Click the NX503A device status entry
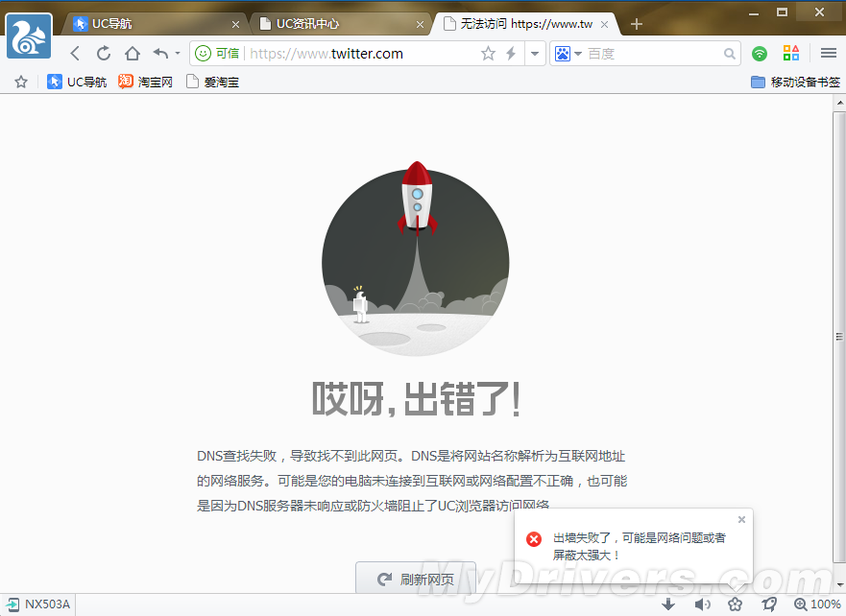The image size is (846, 616). (x=37, y=604)
